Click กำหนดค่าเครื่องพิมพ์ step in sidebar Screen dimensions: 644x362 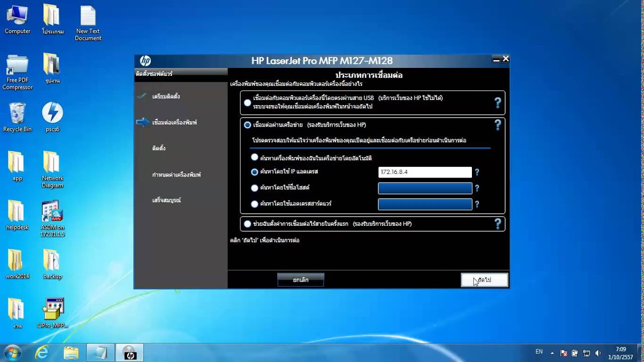tap(177, 174)
